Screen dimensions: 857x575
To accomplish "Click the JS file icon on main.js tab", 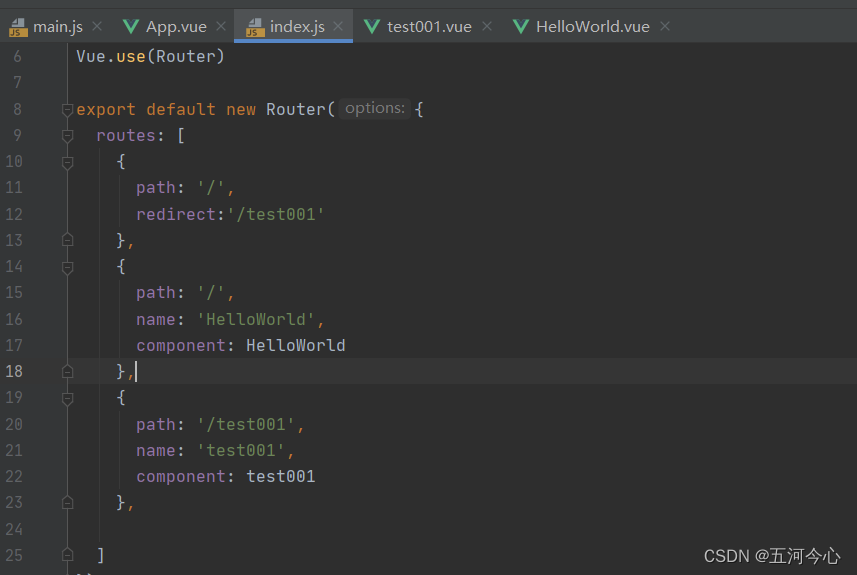I will point(18,27).
